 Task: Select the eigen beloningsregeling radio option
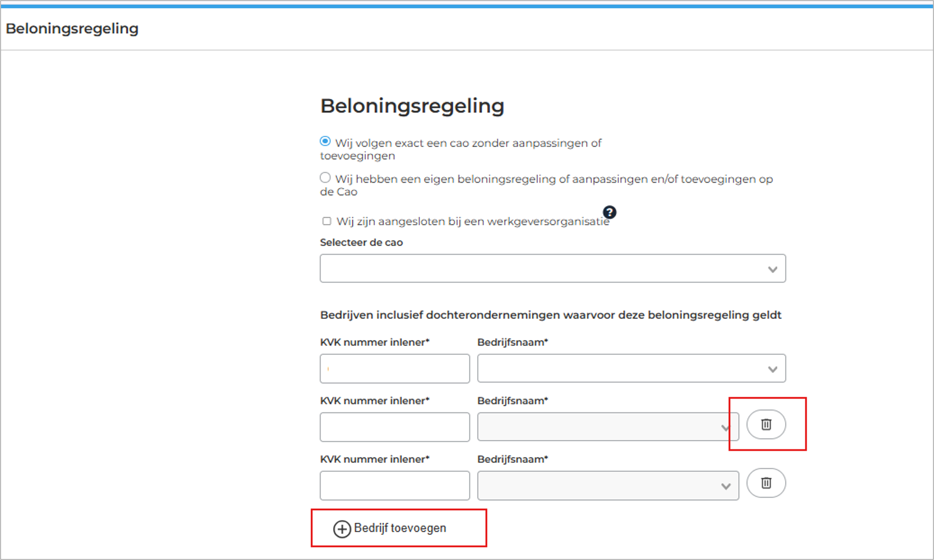[325, 177]
